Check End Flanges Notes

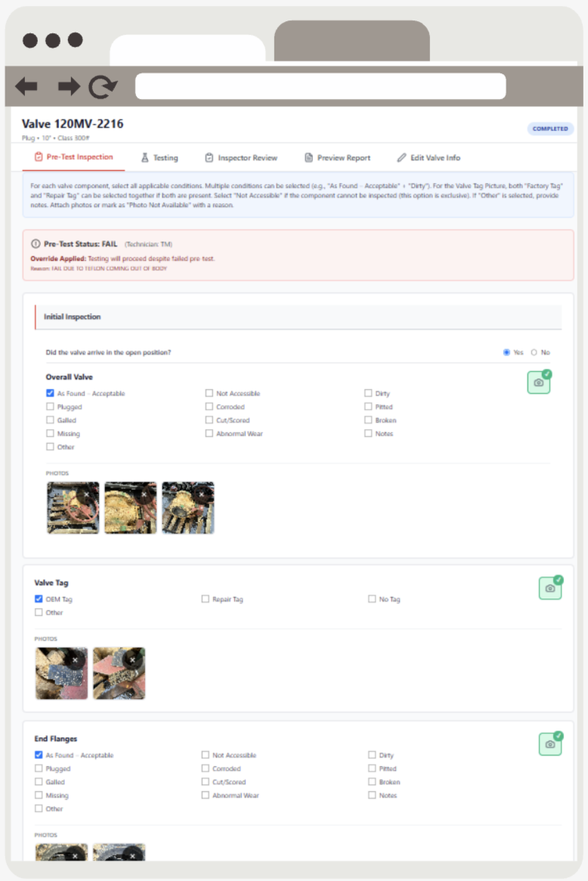[x=372, y=795]
